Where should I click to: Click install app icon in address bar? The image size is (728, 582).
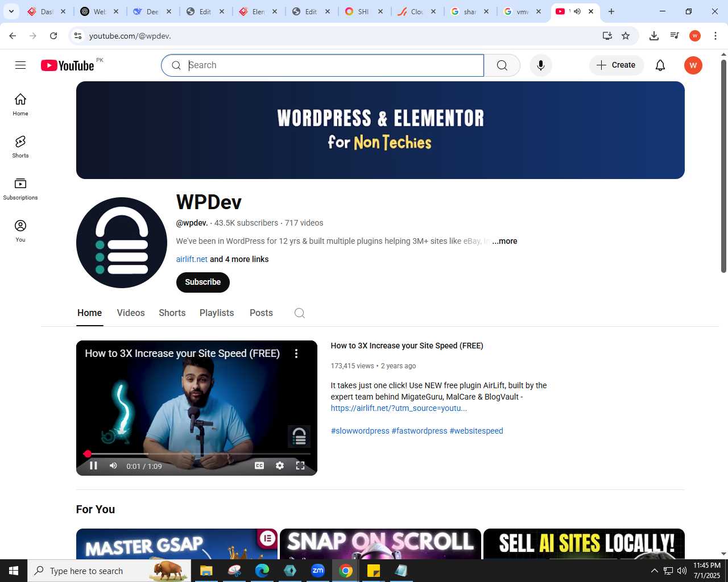pos(607,36)
